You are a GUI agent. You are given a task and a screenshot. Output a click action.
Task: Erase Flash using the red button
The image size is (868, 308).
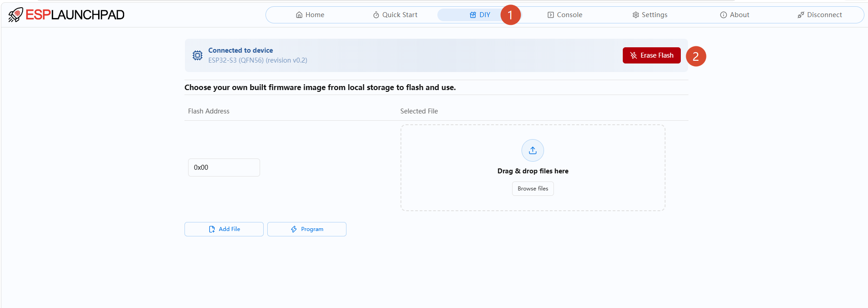pos(652,55)
